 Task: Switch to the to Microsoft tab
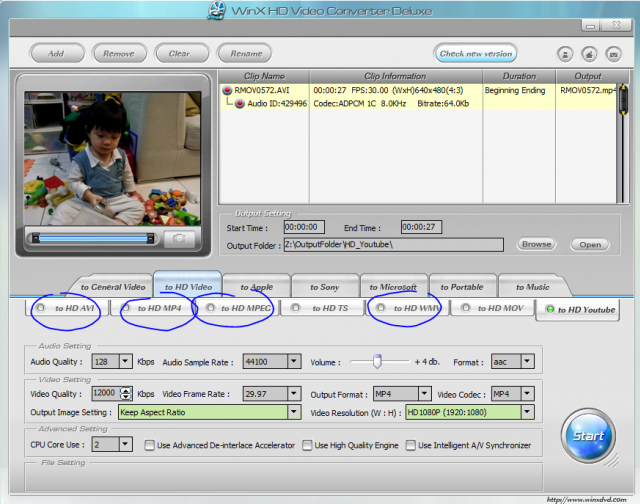click(393, 287)
